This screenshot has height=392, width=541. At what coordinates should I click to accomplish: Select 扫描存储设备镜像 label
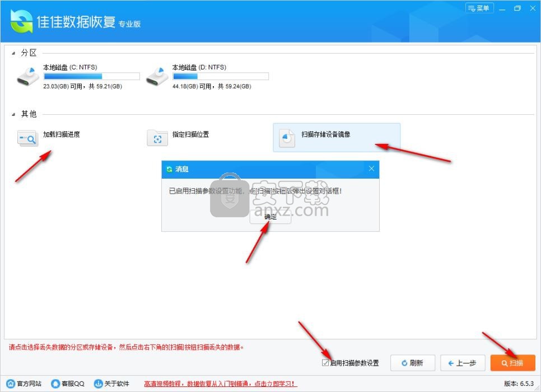pos(326,134)
